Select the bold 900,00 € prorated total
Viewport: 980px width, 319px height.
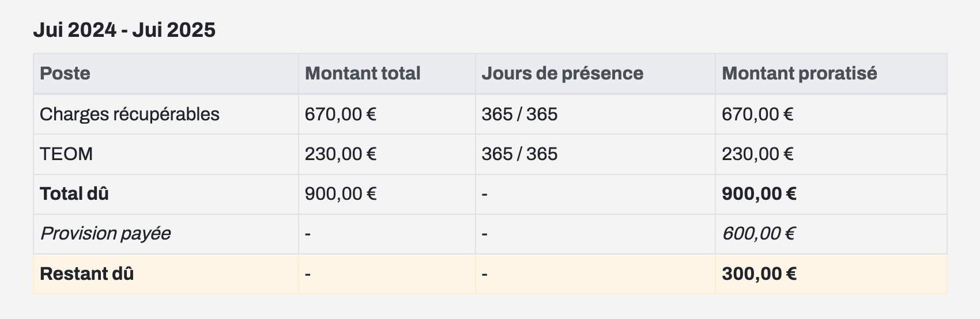tap(759, 193)
